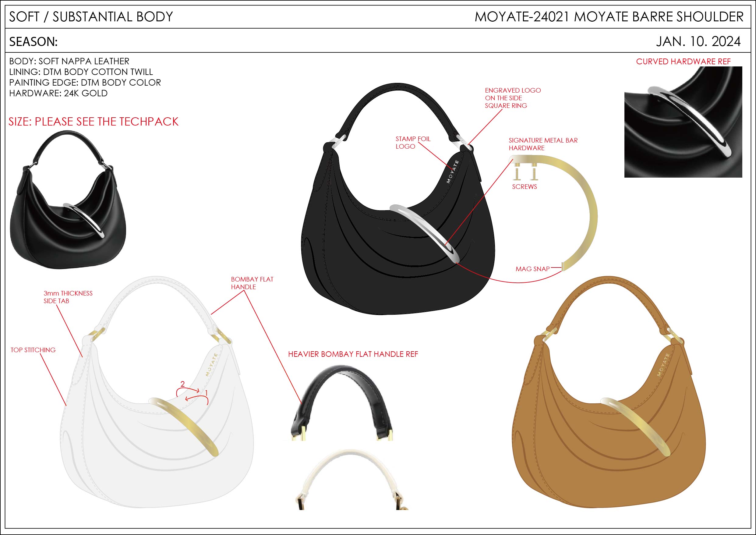Click the 'MOYATE-24021 MOYATE BARRE SHOULDER' heading
This screenshot has height=535, width=756.
[609, 17]
